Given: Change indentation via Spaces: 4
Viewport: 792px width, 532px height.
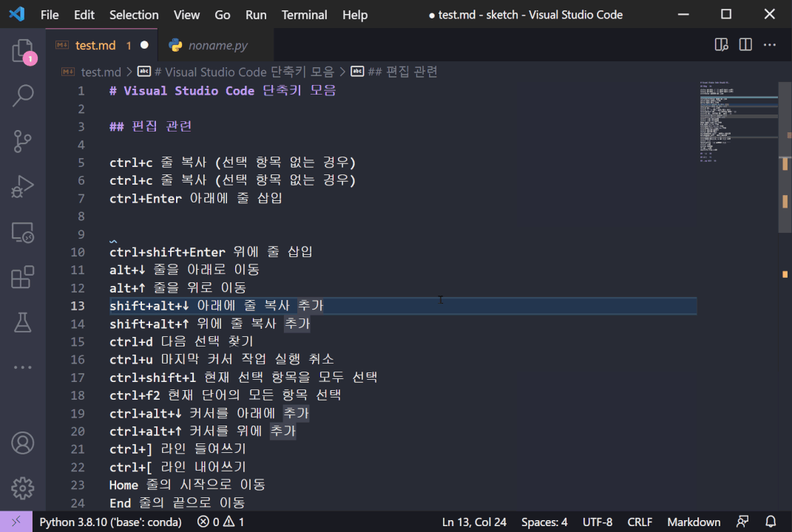Looking at the screenshot, I should (544, 522).
